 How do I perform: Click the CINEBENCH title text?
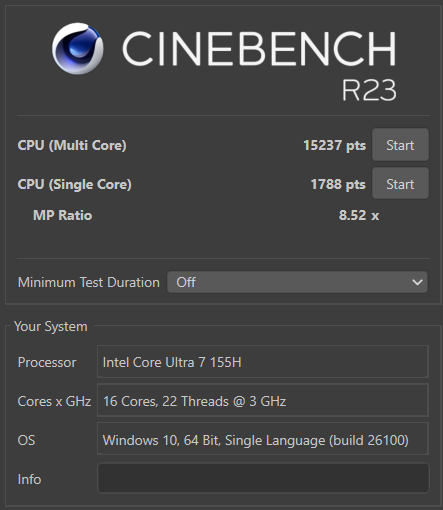[259, 49]
